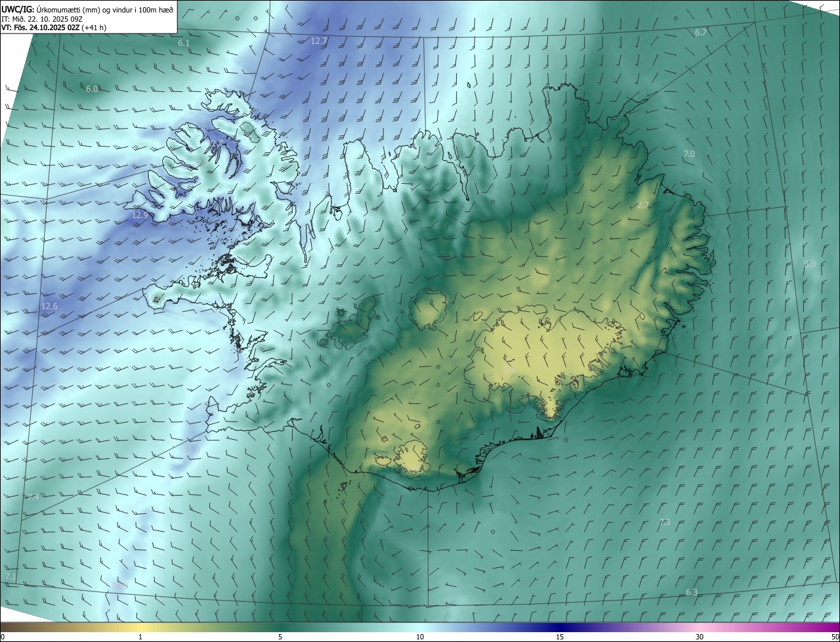This screenshot has width=840, height=642.
Task: Click the colorbar tick label '0'
Action: coord(3,637)
